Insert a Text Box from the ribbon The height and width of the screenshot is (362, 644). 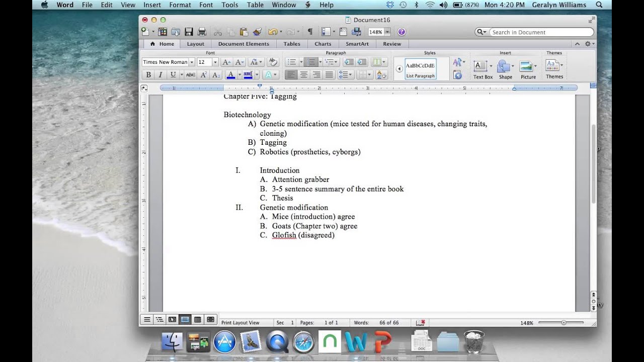click(482, 69)
